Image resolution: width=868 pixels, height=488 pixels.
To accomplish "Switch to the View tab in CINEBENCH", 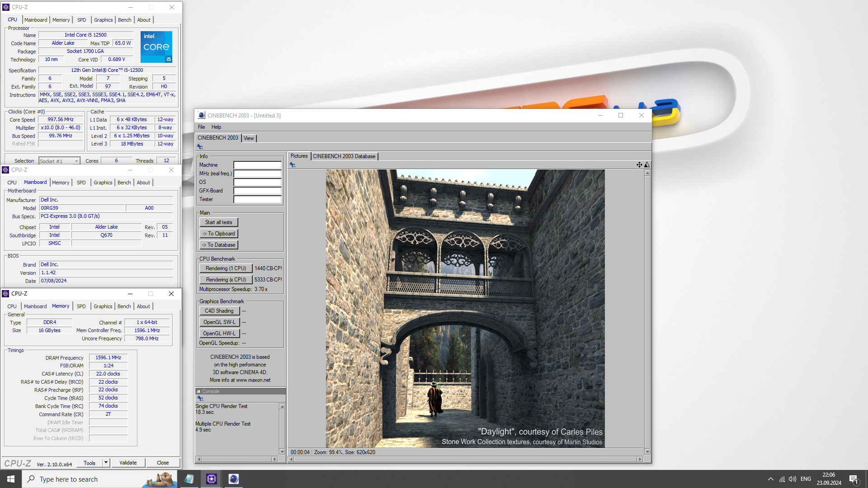I will pos(249,138).
